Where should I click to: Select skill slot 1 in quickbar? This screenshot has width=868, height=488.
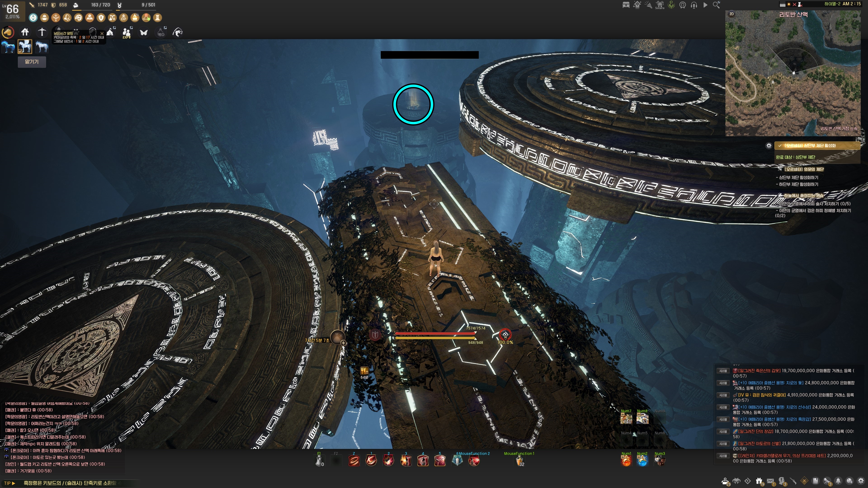[371, 460]
